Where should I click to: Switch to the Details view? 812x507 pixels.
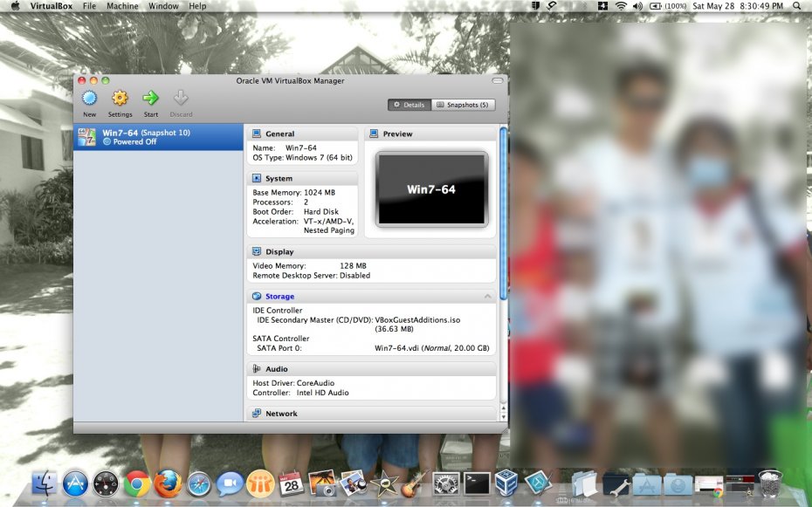[409, 105]
